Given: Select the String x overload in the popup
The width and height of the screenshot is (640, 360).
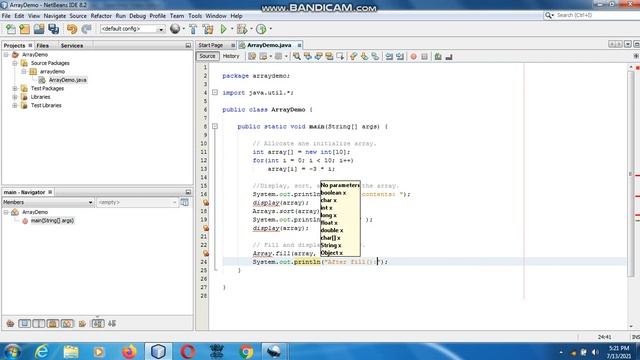Looking at the screenshot, I should point(331,245).
